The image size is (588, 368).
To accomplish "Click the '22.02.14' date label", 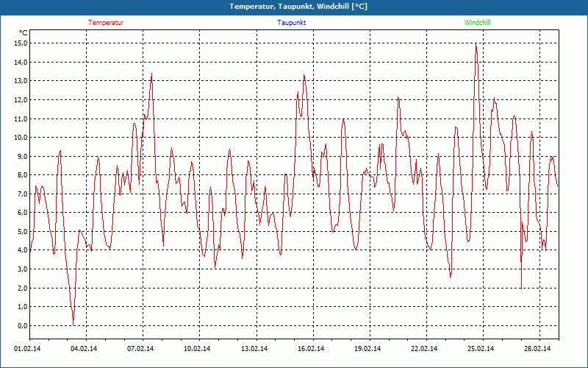I will tap(424, 349).
